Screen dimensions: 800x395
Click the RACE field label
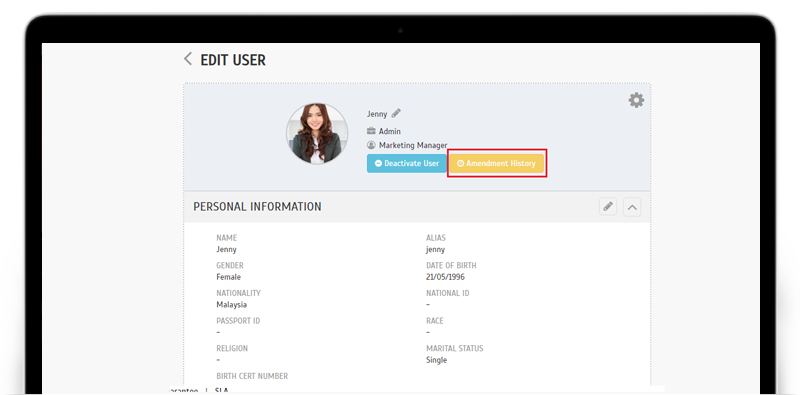click(435, 320)
